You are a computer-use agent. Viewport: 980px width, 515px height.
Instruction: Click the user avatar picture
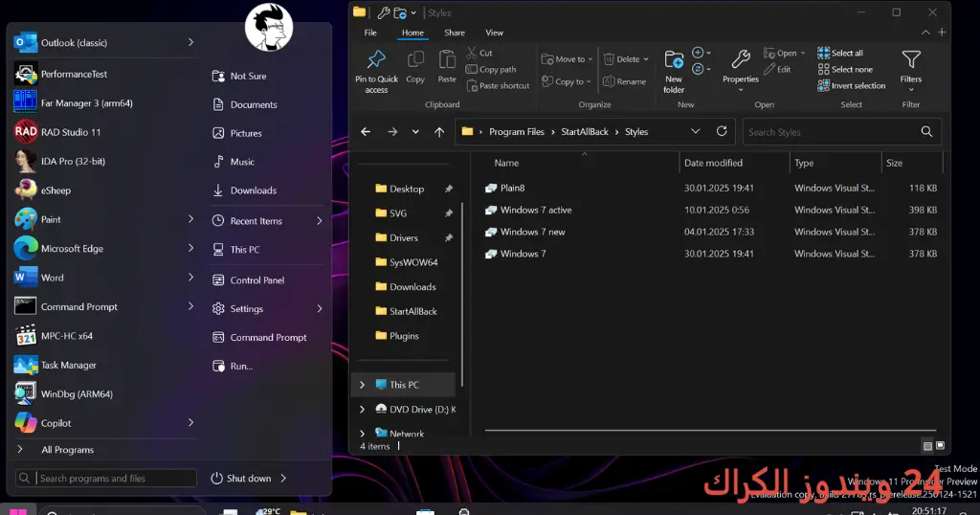click(269, 28)
